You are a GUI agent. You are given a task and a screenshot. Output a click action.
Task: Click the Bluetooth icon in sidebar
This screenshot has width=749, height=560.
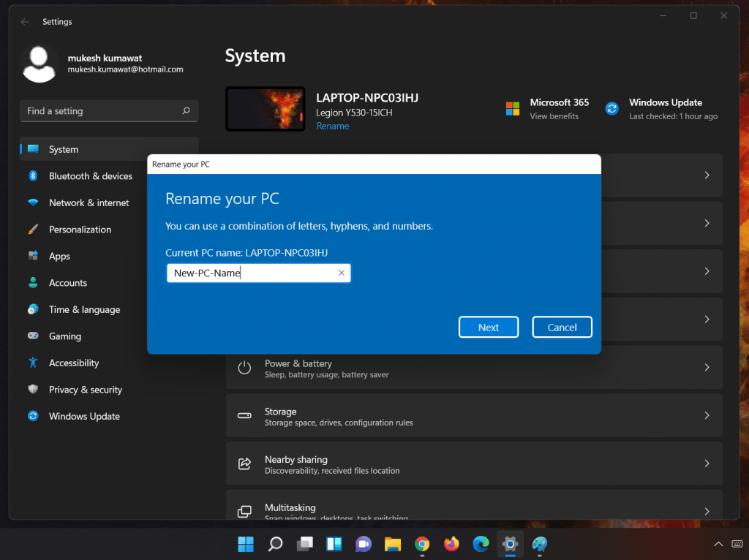(33, 175)
